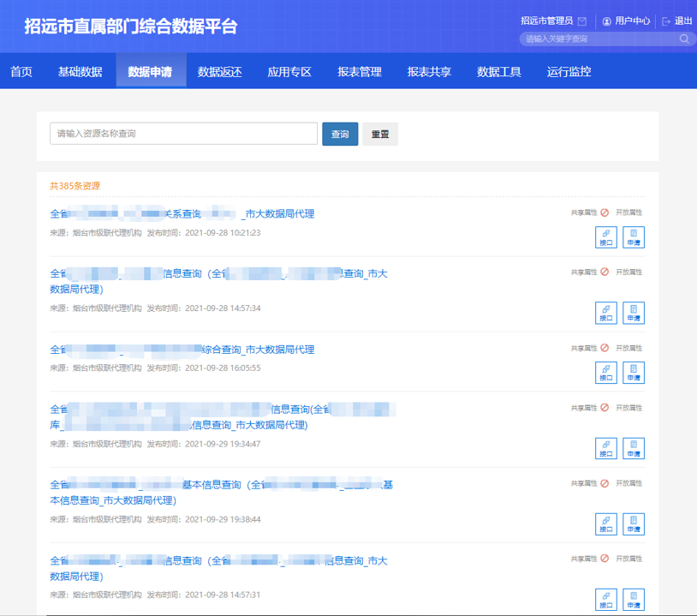Viewport: 697px width, 616px height.
Task: Click the 接口 icon on the last visible resource
Action: (x=605, y=600)
